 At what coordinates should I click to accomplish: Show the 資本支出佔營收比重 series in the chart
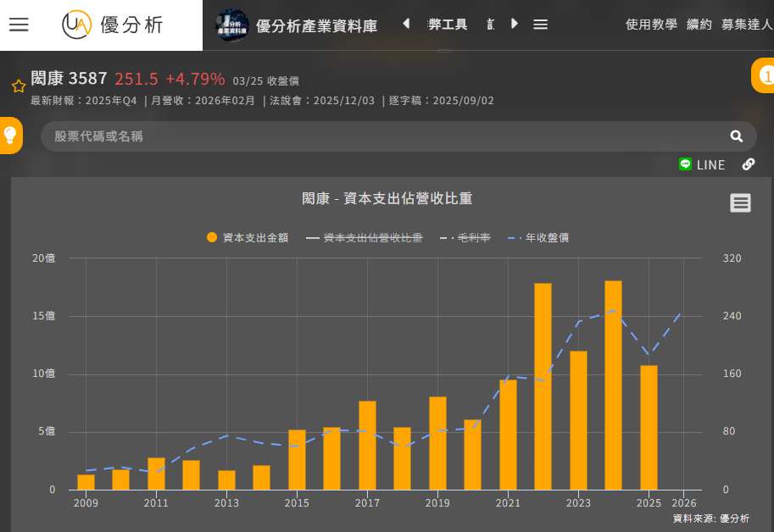[365, 238]
